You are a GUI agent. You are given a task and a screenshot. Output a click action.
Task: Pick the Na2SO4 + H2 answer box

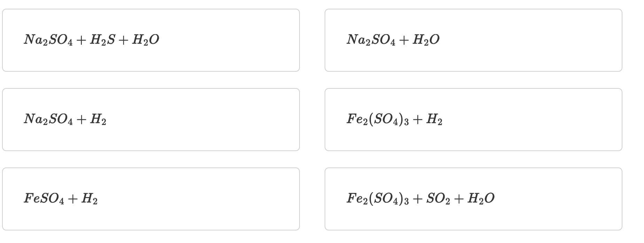(151, 119)
